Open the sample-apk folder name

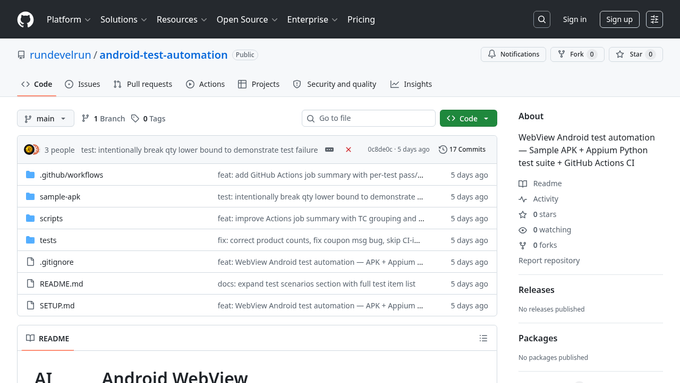click(60, 196)
